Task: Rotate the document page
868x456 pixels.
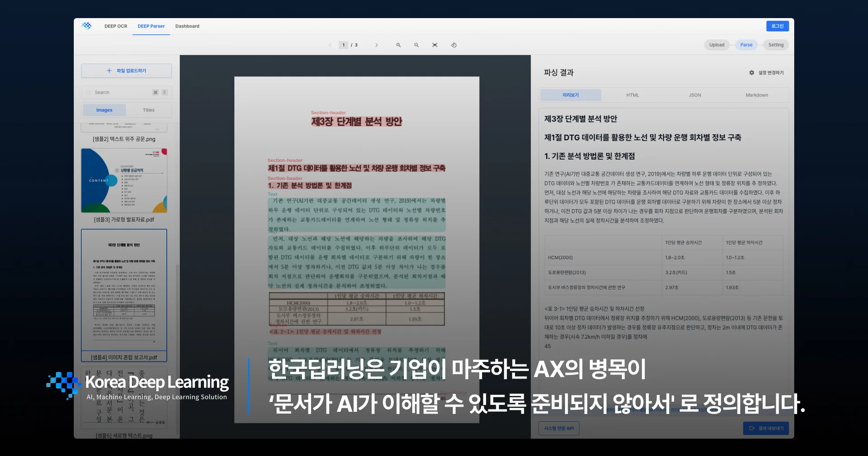Action: point(454,45)
